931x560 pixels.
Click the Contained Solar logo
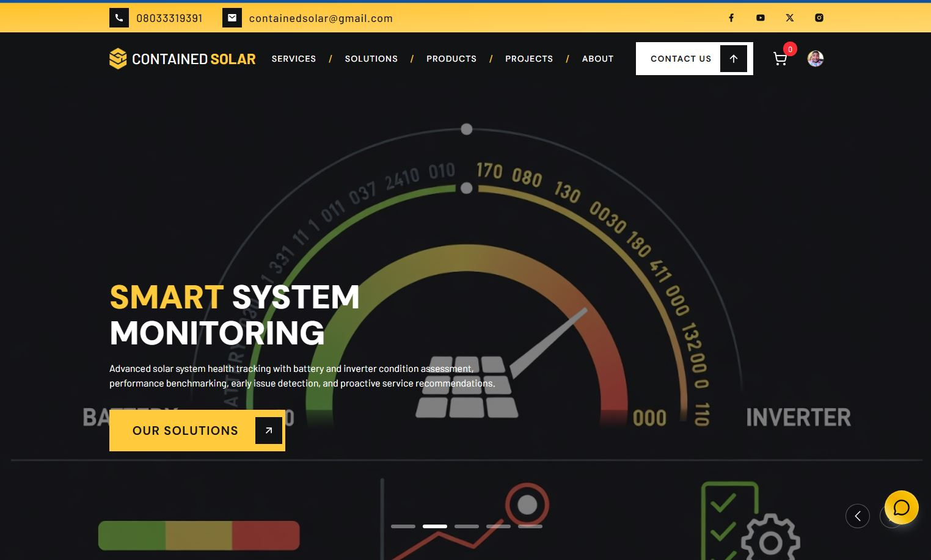tap(182, 59)
